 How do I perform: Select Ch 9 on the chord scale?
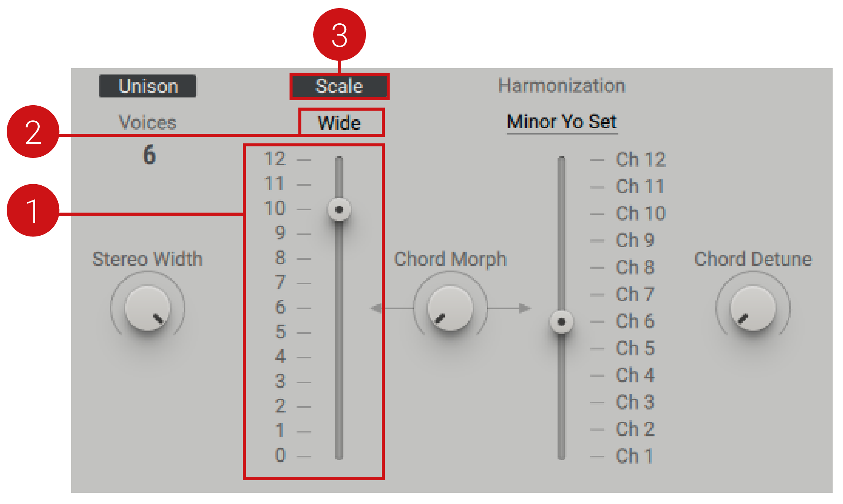point(635,241)
